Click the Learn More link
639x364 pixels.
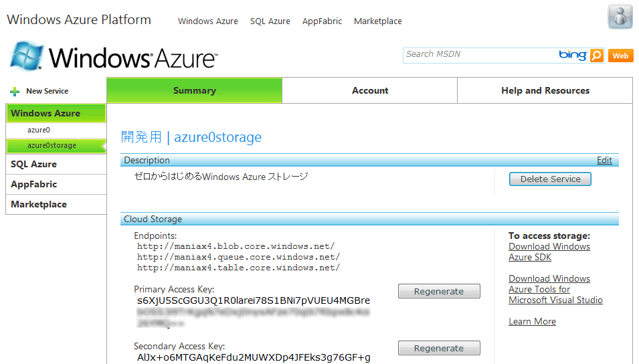[x=532, y=322]
